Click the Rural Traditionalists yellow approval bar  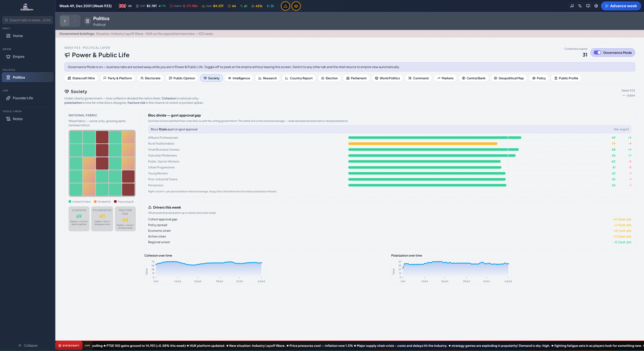(x=423, y=144)
